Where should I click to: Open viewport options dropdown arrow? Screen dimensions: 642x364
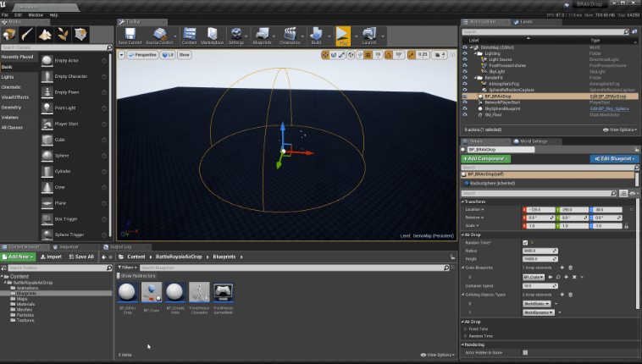point(122,55)
